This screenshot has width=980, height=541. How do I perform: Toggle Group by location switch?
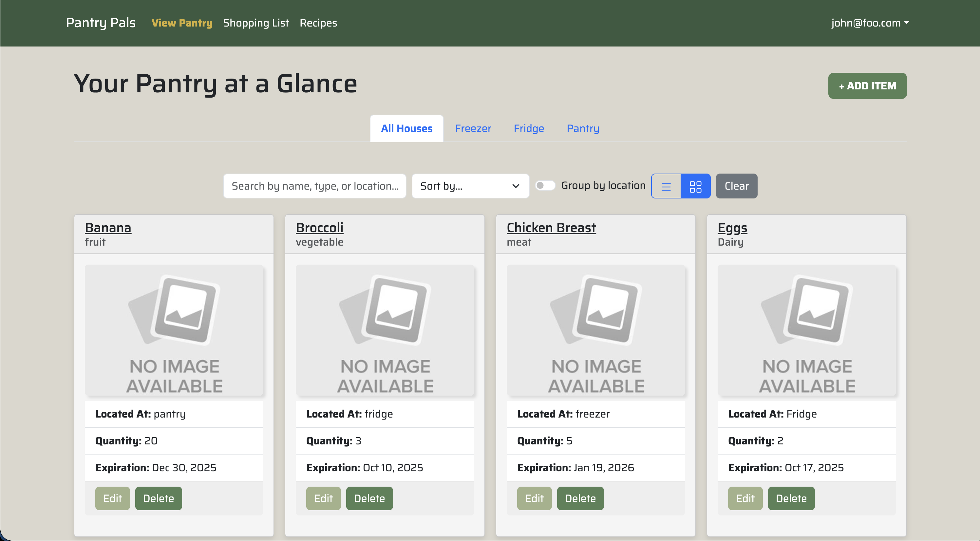pyautogui.click(x=545, y=185)
